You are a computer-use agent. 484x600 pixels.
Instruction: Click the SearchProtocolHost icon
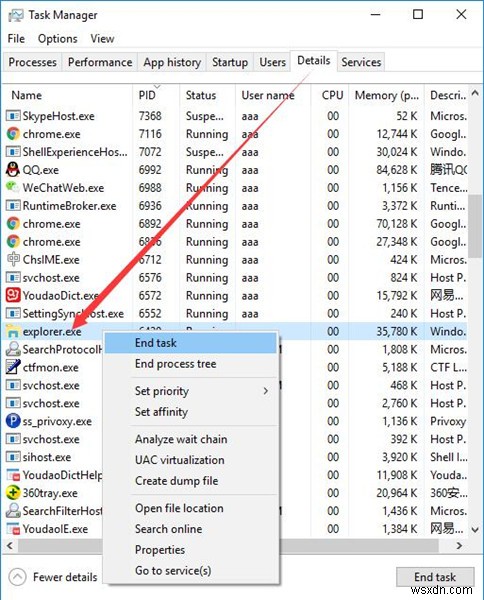click(13, 349)
